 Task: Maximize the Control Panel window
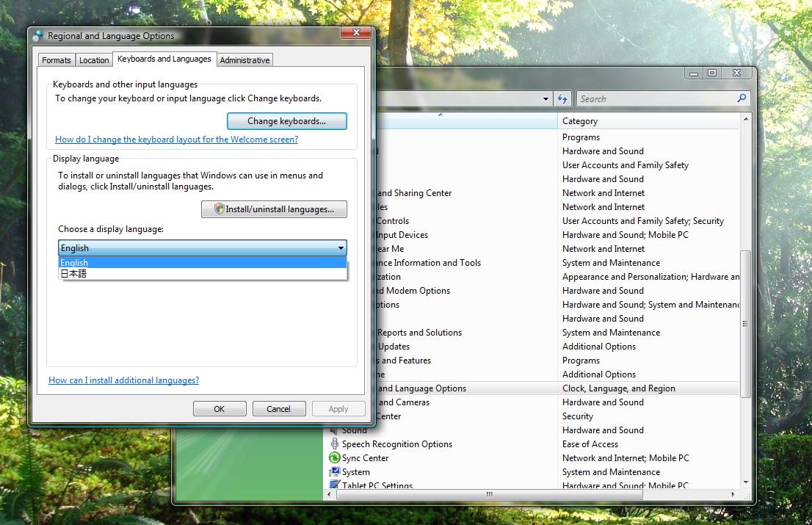point(713,73)
